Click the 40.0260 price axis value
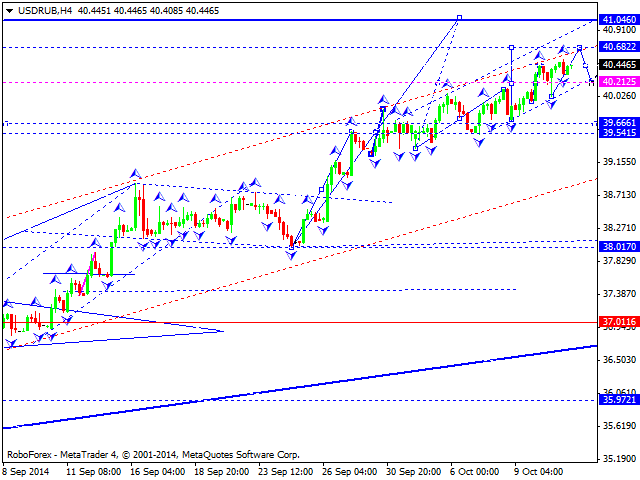The width and height of the screenshot is (640, 480). (x=618, y=96)
